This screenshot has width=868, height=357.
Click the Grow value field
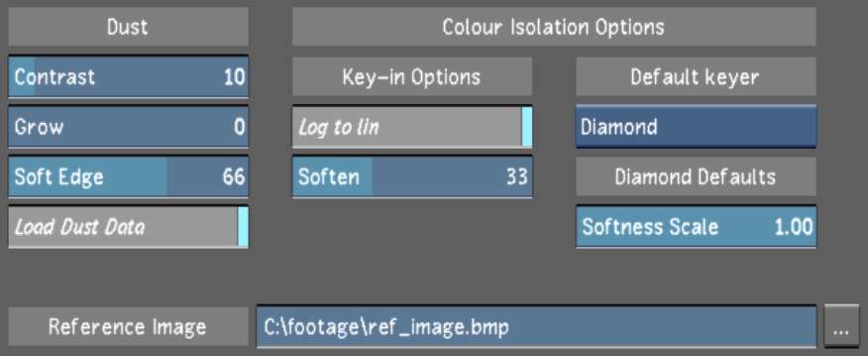[x=129, y=127]
